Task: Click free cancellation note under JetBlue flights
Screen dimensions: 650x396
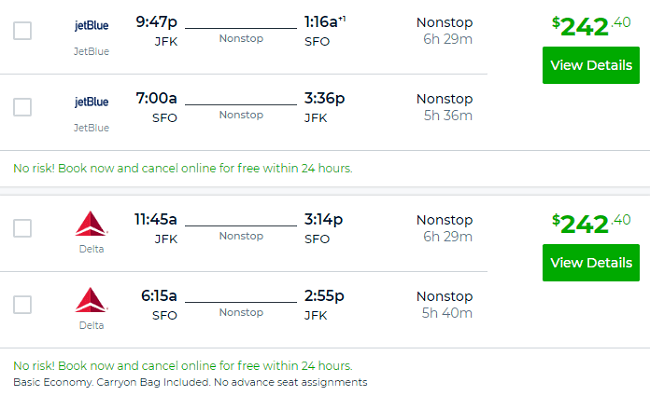Action: (183, 168)
